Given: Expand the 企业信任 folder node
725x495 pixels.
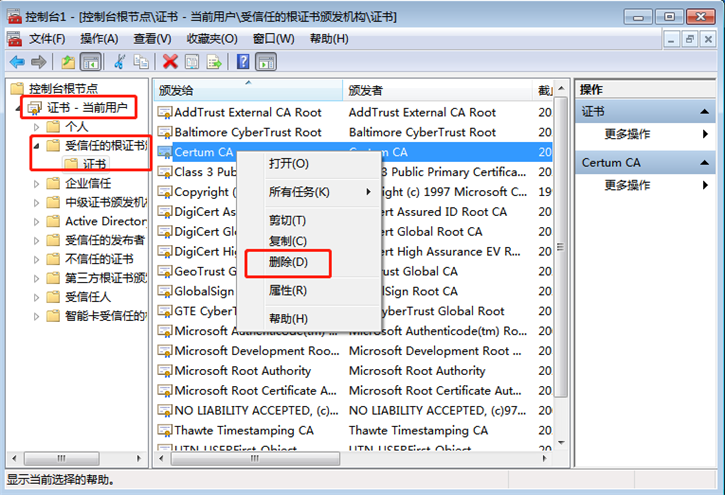Looking at the screenshot, I should (x=38, y=183).
